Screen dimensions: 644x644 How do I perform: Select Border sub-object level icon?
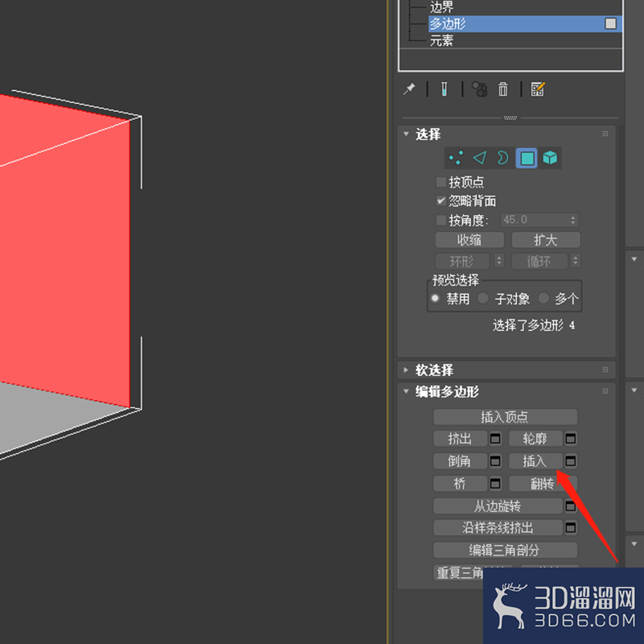pos(502,158)
